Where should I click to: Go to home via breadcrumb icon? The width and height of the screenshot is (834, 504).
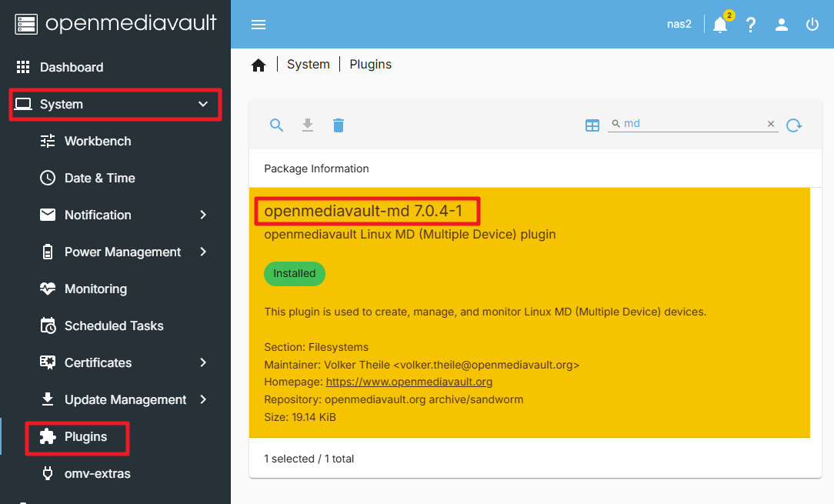tap(259, 65)
